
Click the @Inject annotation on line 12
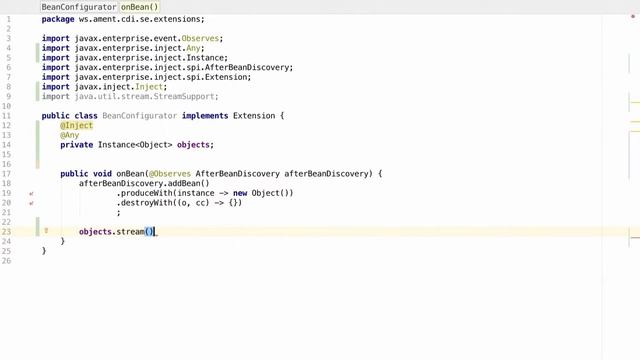pos(77,126)
